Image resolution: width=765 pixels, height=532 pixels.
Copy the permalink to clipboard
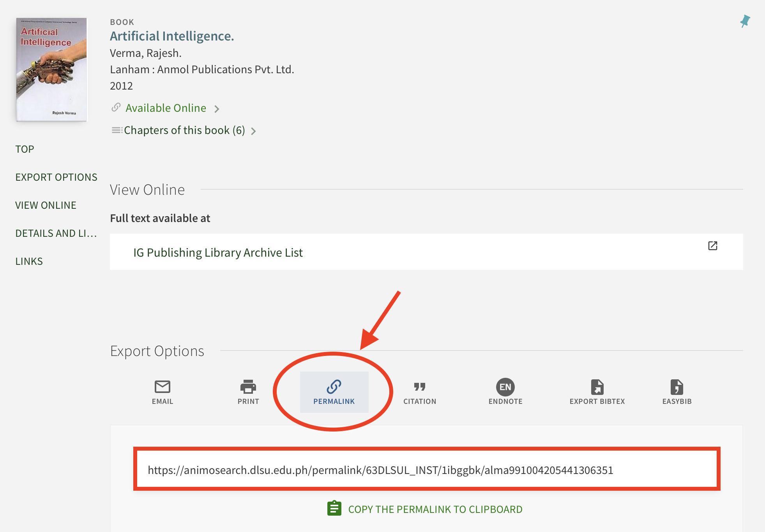click(x=435, y=509)
